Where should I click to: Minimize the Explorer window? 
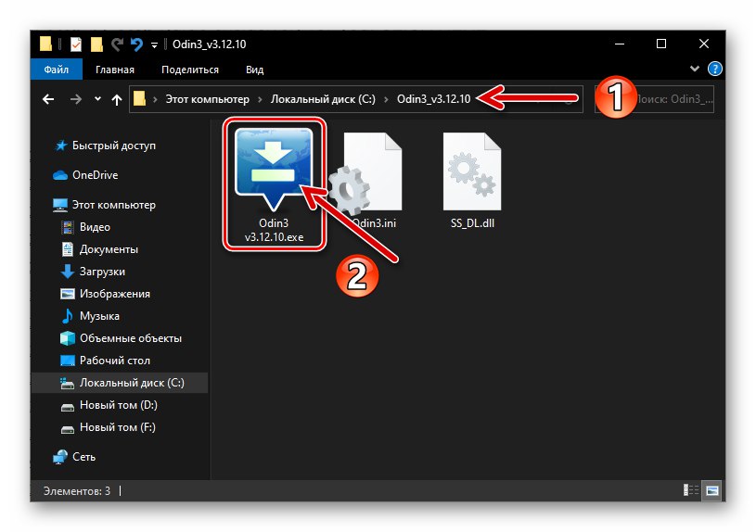620,44
